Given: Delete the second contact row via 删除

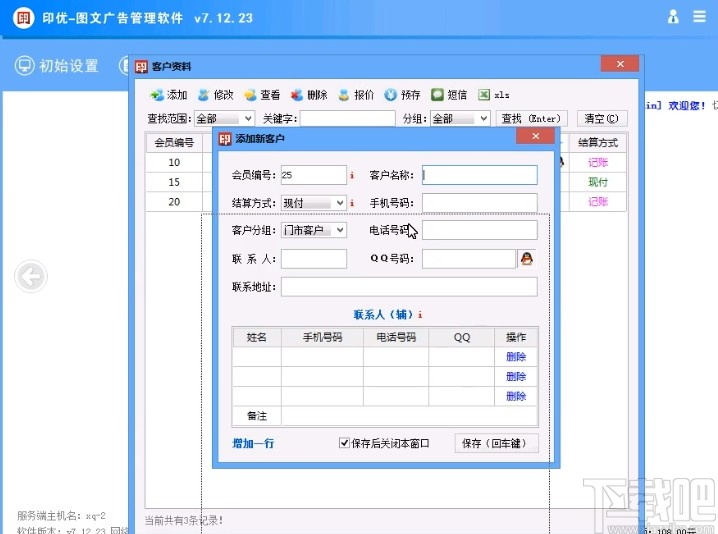Looking at the screenshot, I should 516,376.
